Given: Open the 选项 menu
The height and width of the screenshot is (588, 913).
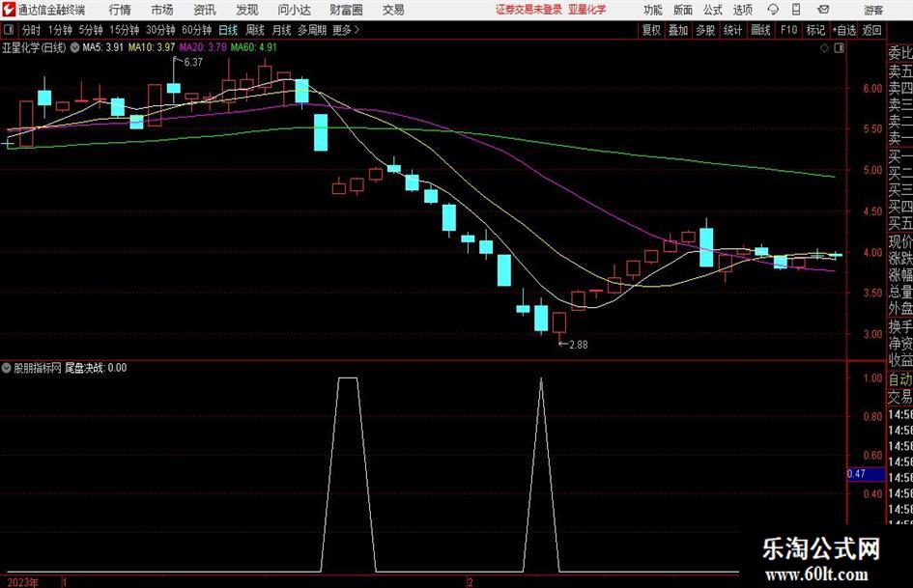Looking at the screenshot, I should (x=742, y=10).
